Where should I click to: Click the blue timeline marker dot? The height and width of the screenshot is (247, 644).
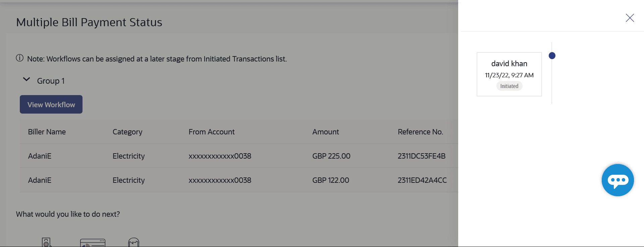[x=552, y=56]
